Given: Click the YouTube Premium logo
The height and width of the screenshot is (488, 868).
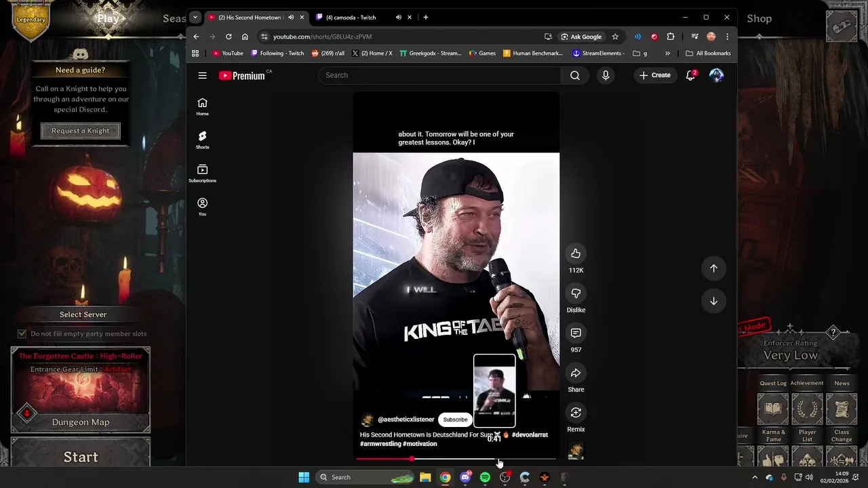Looking at the screenshot, I should pyautogui.click(x=243, y=75).
